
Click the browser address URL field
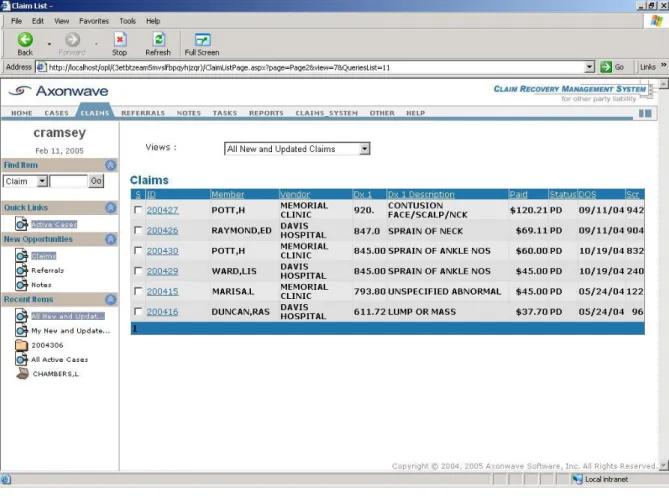click(x=316, y=67)
